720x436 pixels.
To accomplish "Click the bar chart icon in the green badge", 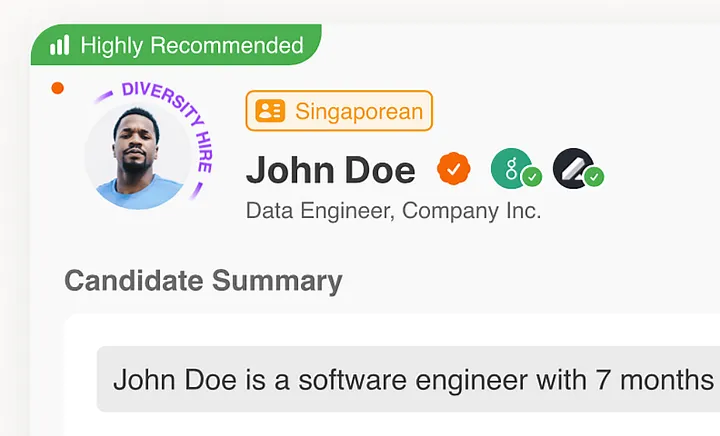I will click(x=60, y=45).
